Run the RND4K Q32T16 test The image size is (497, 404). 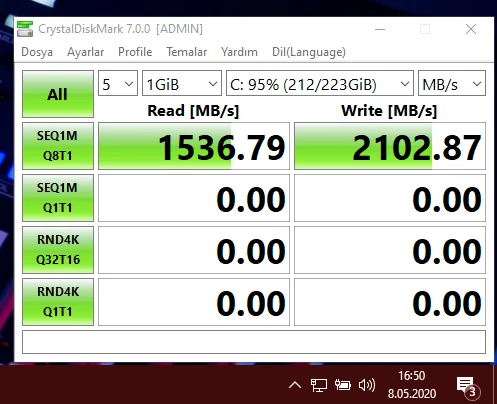click(x=58, y=250)
